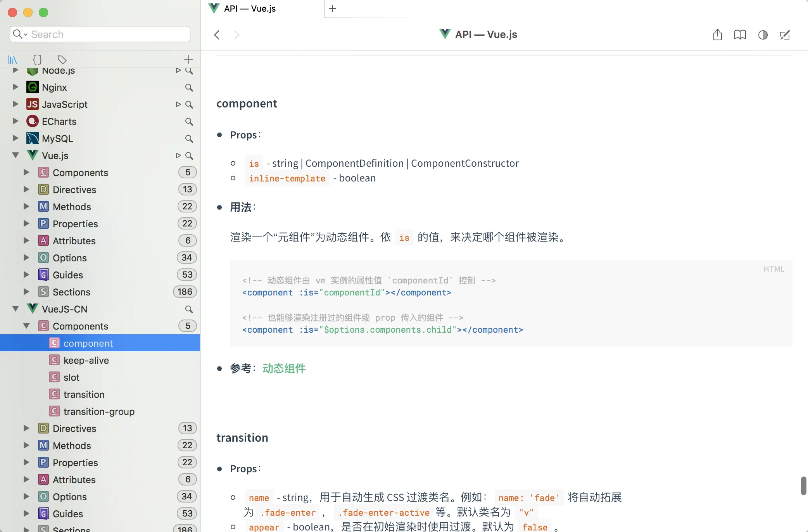Image resolution: width=808 pixels, height=532 pixels.
Task: Open the search options dropdown magnifier
Action: 19,34
